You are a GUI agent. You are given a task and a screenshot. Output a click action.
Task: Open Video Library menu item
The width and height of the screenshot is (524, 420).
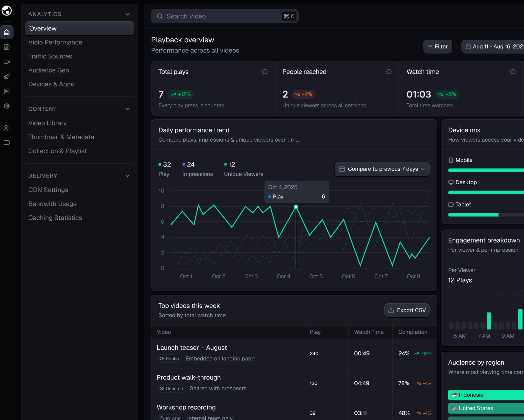47,123
